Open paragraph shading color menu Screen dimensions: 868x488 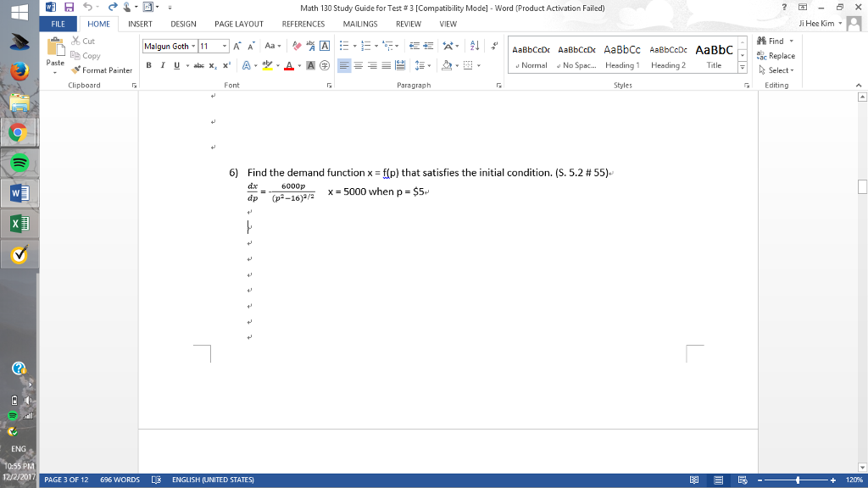pyautogui.click(x=457, y=66)
